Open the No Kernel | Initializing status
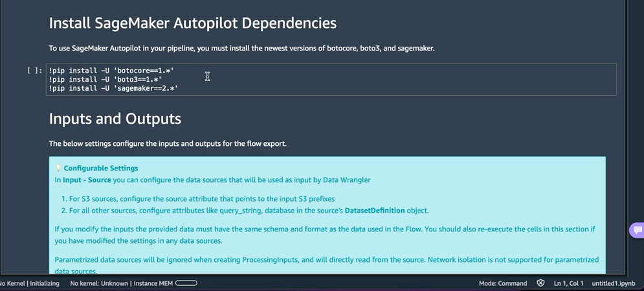This screenshot has width=644, height=291. (x=29, y=283)
